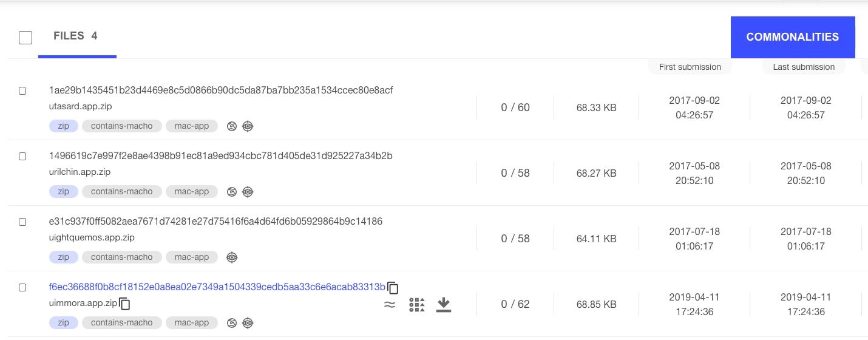Image resolution: width=868 pixels, height=340 pixels.
Task: Click the circular icon beside urilchin's mac-app tag
Action: [232, 192]
